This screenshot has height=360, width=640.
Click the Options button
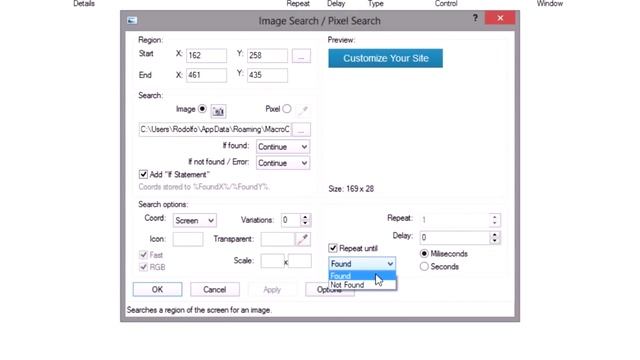tap(330, 289)
